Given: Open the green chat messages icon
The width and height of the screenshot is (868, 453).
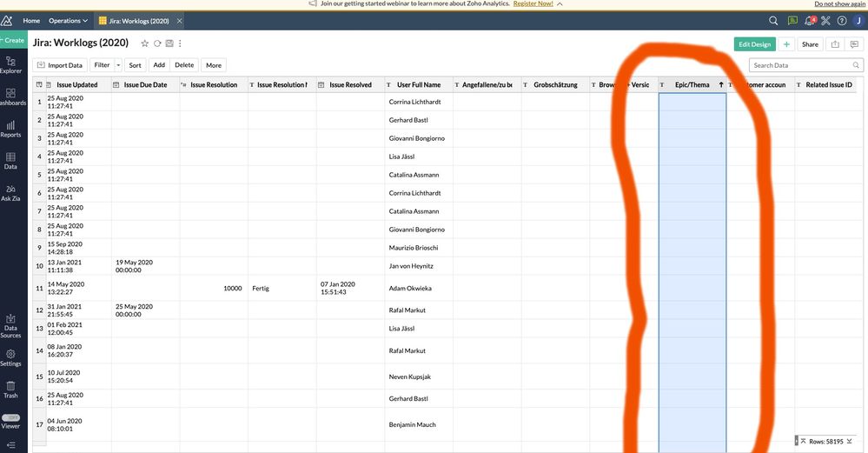Looking at the screenshot, I should [x=792, y=21].
